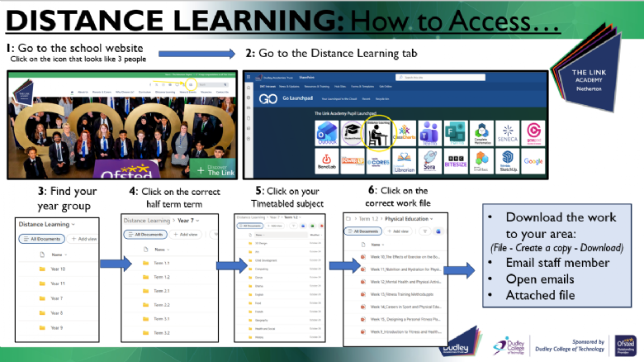Sort by Name in Physical Education panel
Screen dimensions: 644x362
(377, 245)
